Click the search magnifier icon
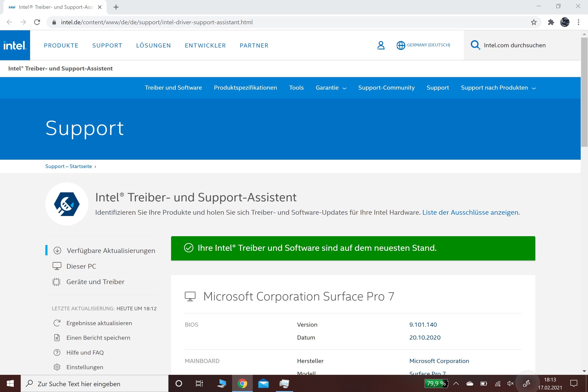The width and height of the screenshot is (588, 392). [x=475, y=45]
